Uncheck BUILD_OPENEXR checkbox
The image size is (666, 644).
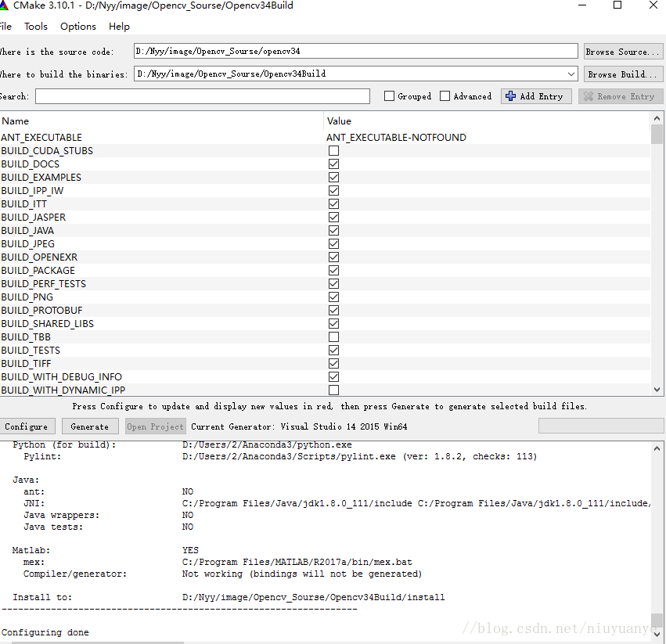point(334,257)
